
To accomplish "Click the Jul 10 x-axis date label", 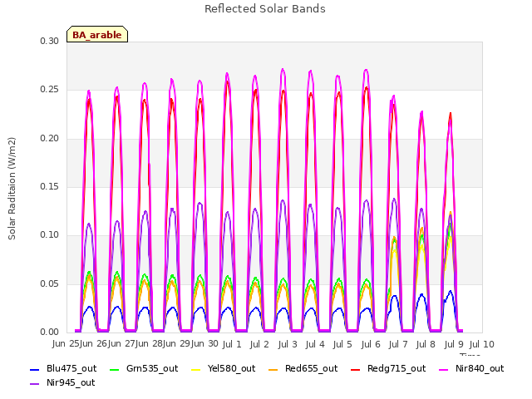I will point(482,344).
